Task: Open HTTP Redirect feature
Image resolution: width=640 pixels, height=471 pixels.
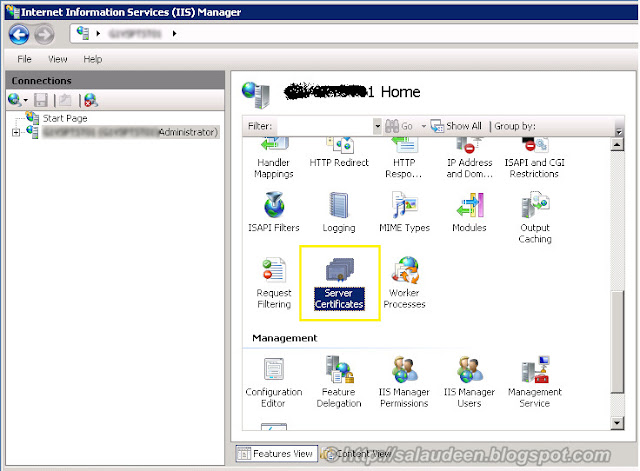Action: 339,153
